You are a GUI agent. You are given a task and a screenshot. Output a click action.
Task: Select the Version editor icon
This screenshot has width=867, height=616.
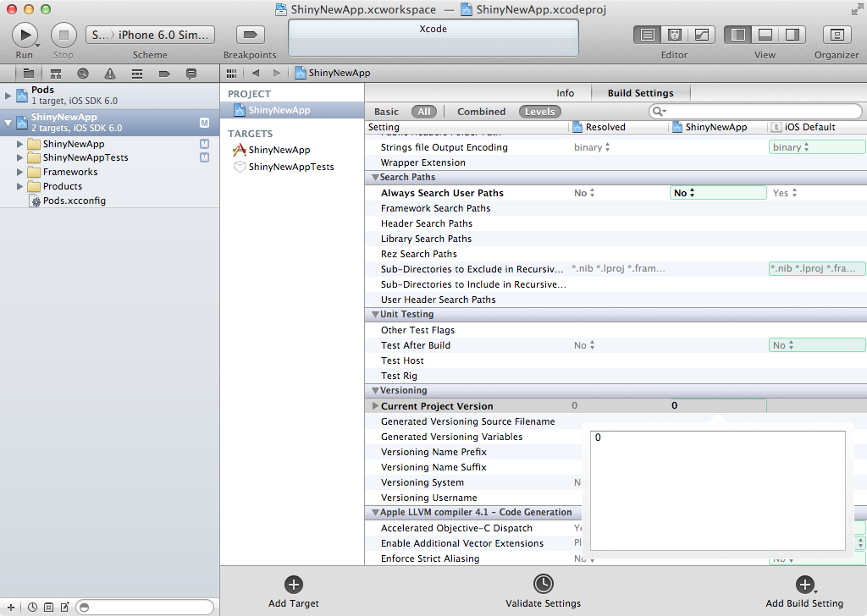(701, 35)
